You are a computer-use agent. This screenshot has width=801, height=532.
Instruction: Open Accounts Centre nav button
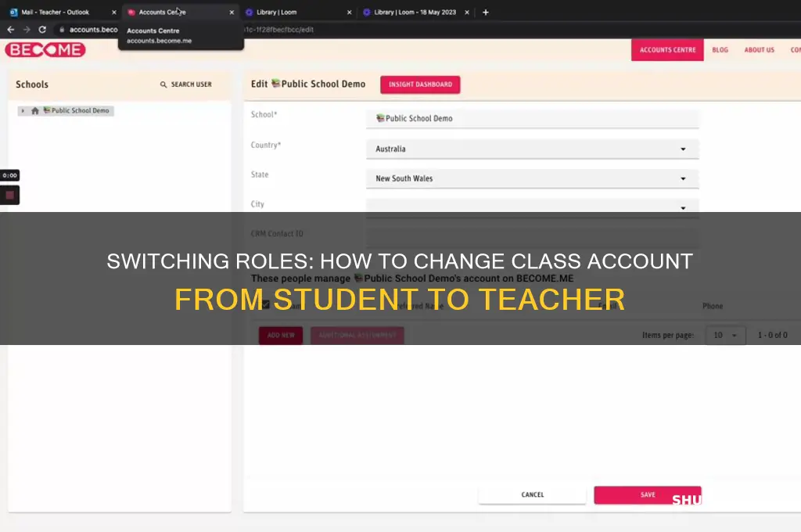tap(667, 49)
